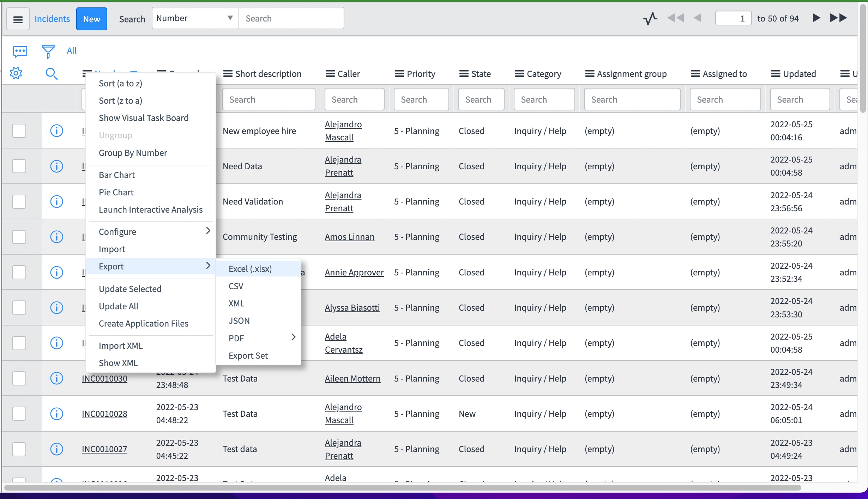Click the page number input field
Image resolution: width=868 pixels, height=499 pixels.
tap(733, 18)
